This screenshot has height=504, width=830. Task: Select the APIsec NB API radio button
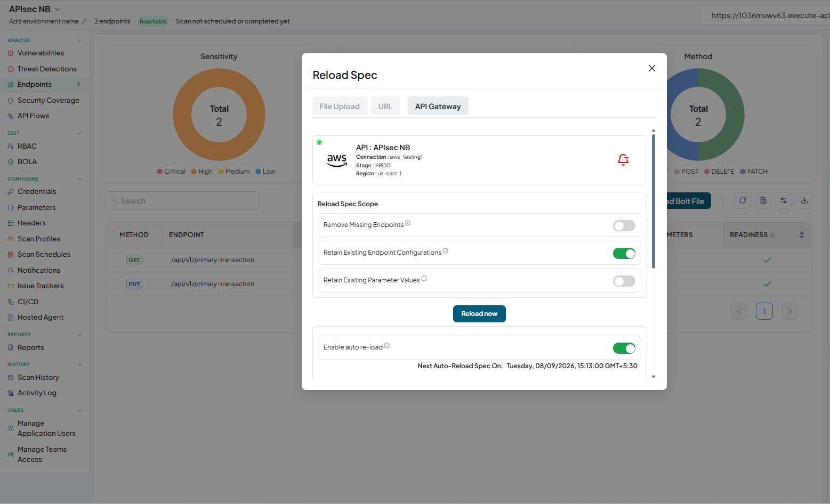pos(319,142)
